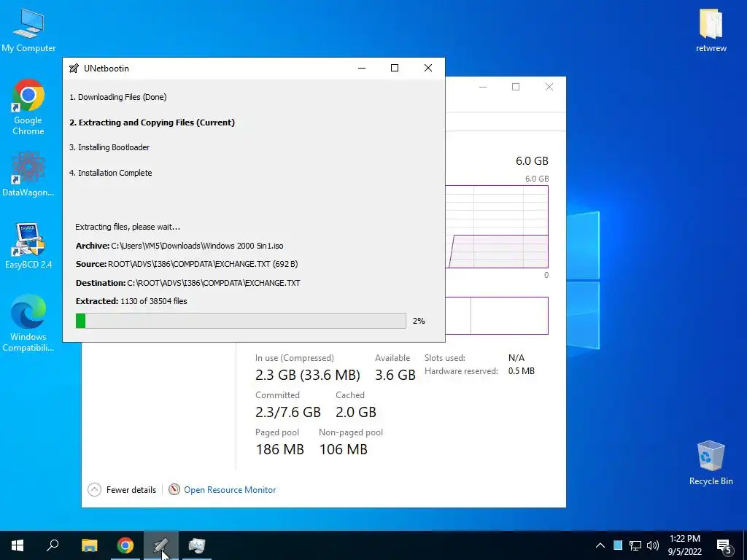Click the '3.6 GB' available memory value
The image size is (747, 560).
395,376
